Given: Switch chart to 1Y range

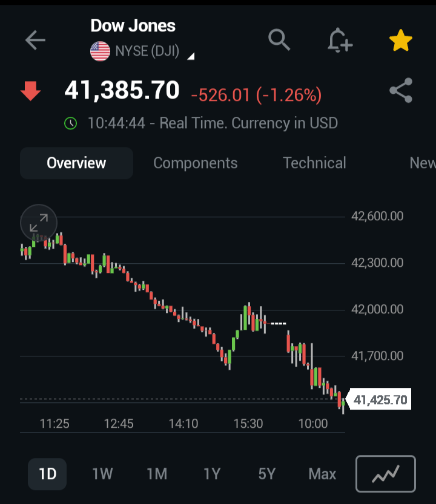Looking at the screenshot, I should pyautogui.click(x=212, y=474).
